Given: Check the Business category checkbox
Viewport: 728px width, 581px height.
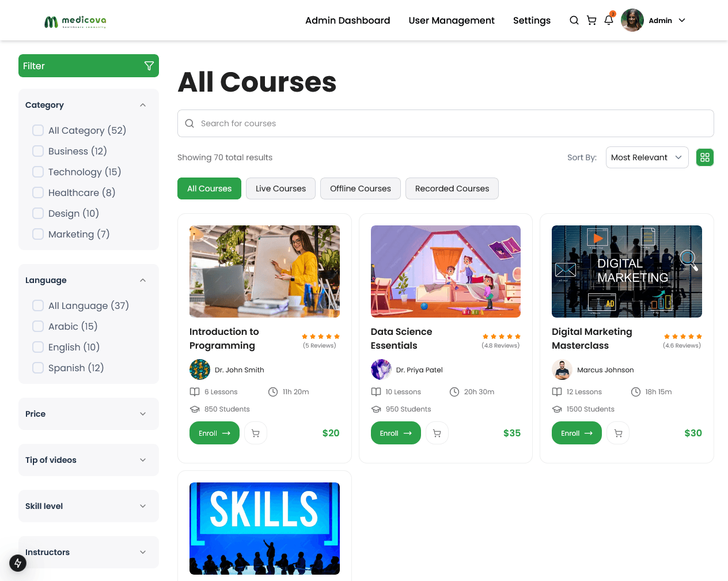Looking at the screenshot, I should (x=38, y=151).
